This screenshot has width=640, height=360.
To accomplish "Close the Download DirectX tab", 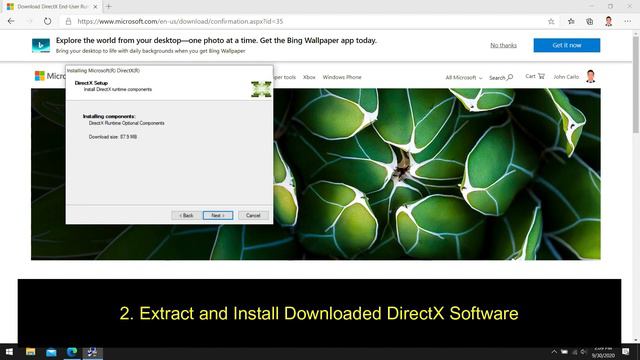I will (x=96, y=7).
